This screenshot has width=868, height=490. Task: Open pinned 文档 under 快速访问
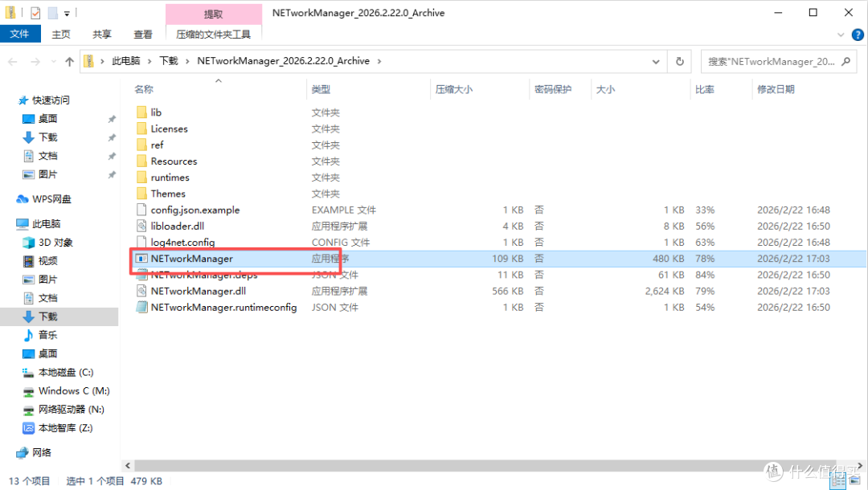(x=47, y=156)
